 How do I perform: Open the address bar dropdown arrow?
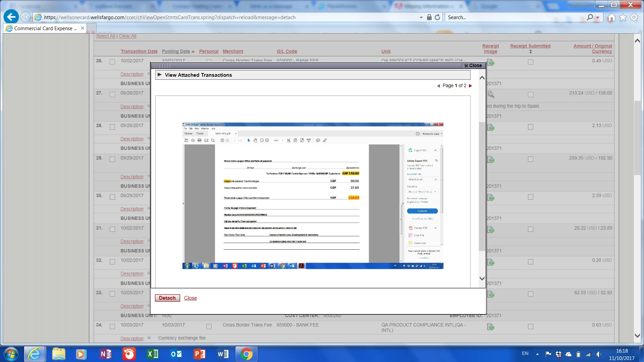tap(421, 17)
